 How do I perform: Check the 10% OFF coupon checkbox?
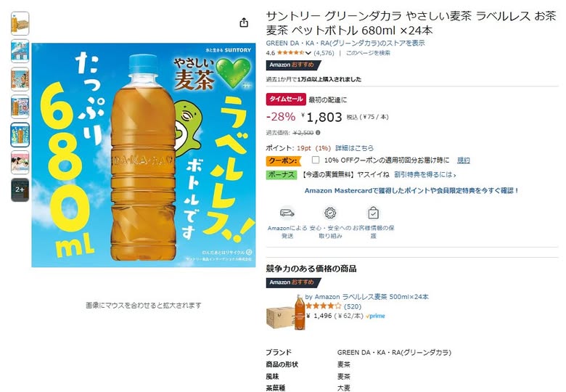(x=316, y=160)
